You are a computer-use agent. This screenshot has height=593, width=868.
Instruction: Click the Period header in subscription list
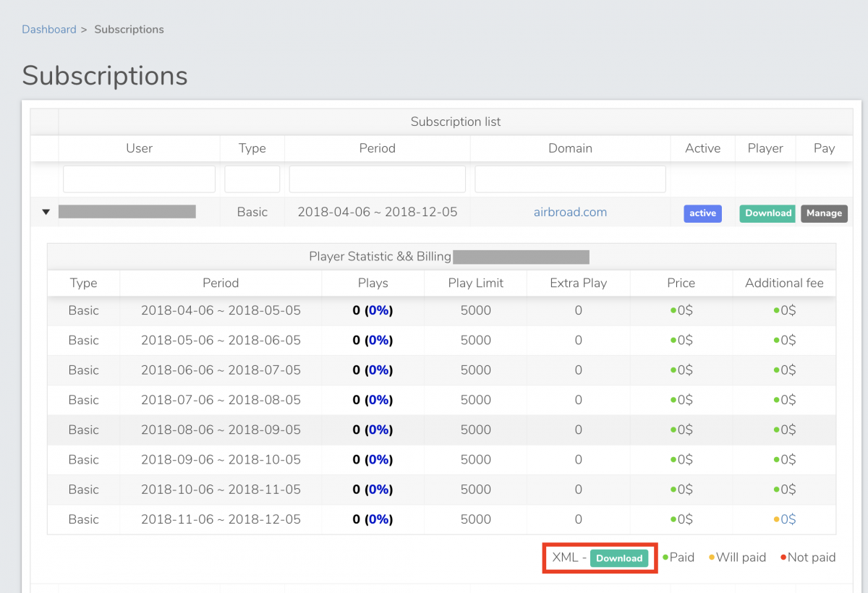pos(377,148)
